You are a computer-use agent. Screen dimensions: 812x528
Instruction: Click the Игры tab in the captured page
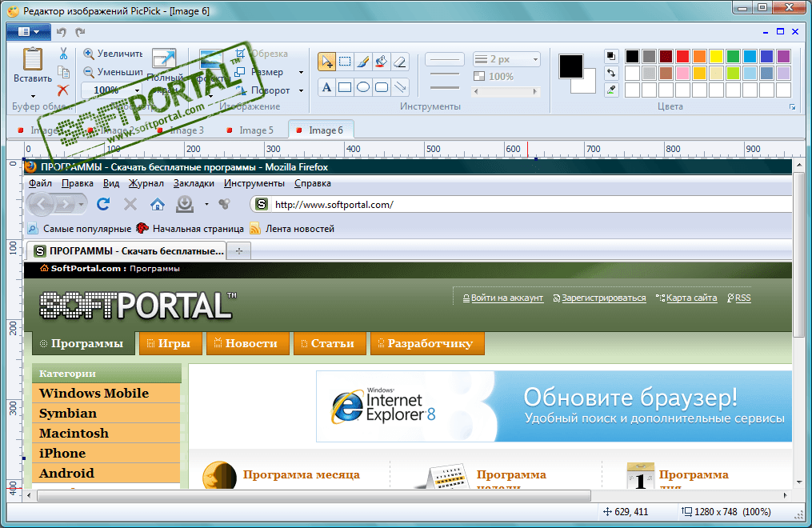[170, 344]
